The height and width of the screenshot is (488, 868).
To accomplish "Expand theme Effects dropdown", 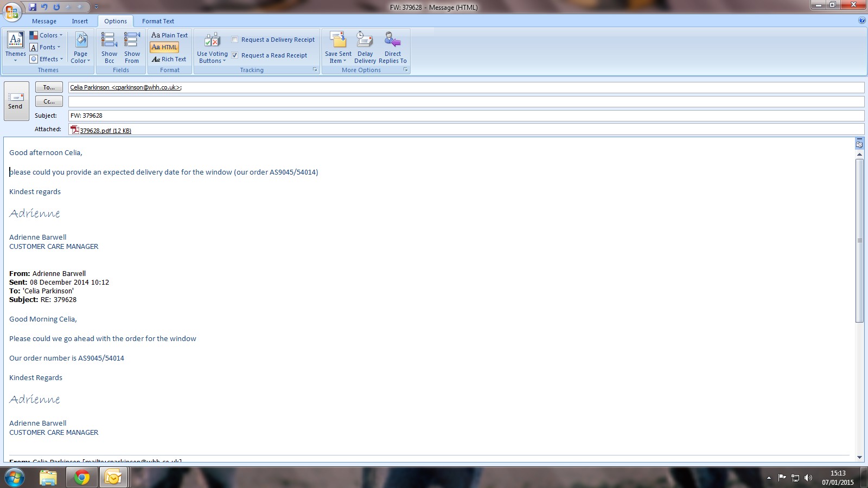I will (x=47, y=59).
